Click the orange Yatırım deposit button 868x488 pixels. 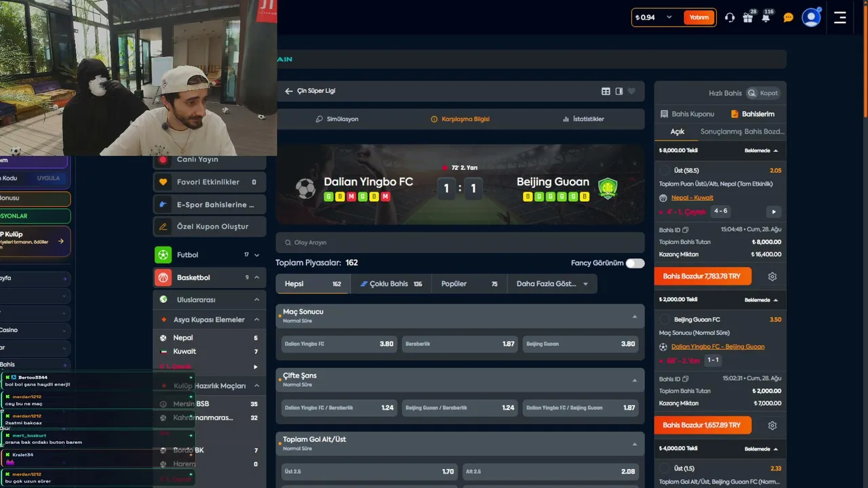(x=698, y=18)
